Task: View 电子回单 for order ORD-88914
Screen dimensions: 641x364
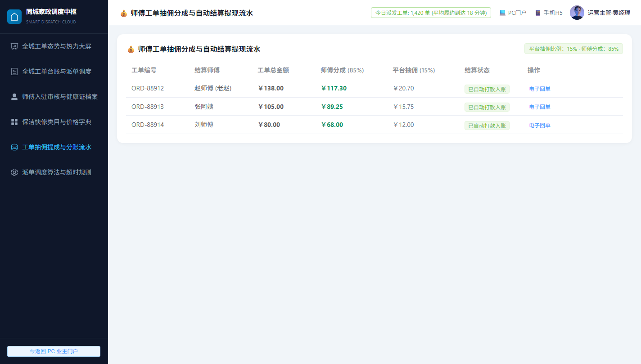Action: coord(540,126)
